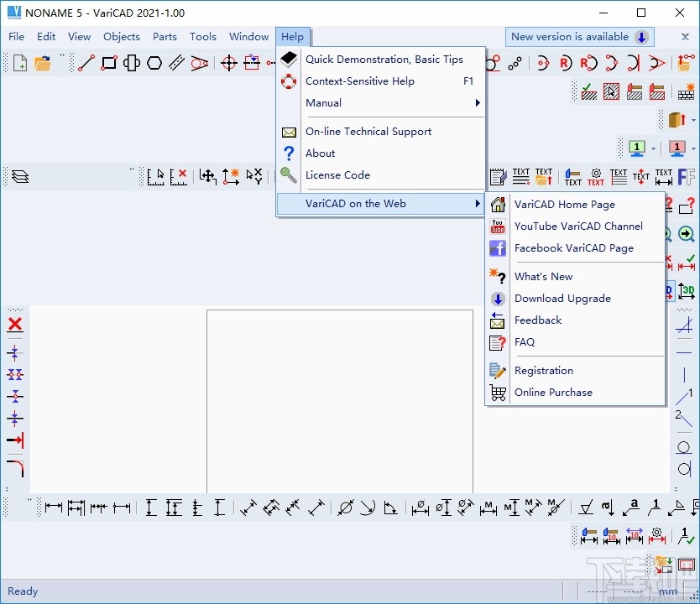Click the red X delete tool

pyautogui.click(x=15, y=325)
